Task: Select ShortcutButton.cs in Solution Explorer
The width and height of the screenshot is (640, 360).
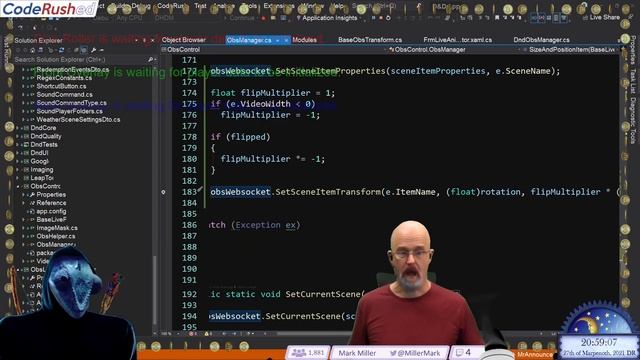Action: point(61,86)
